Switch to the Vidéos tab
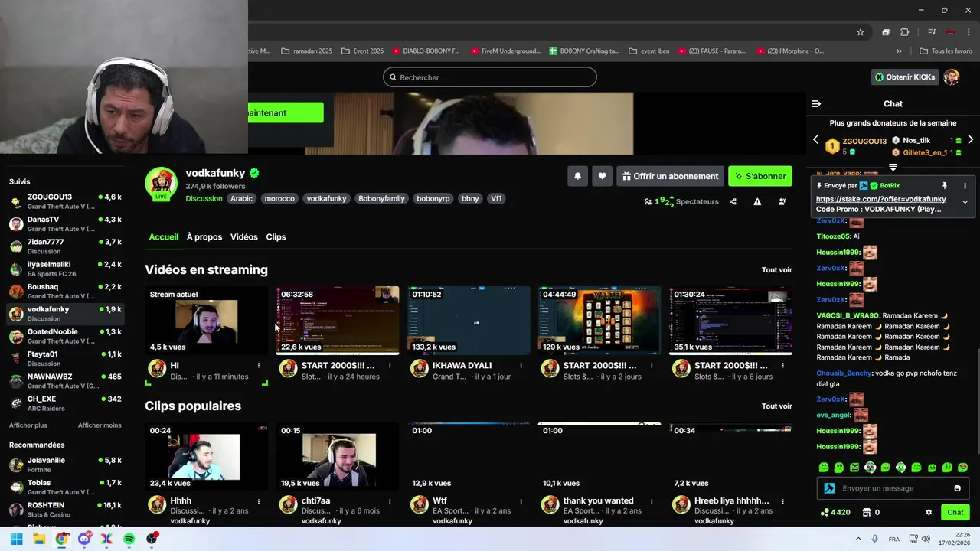The width and height of the screenshot is (980, 551). coord(244,236)
